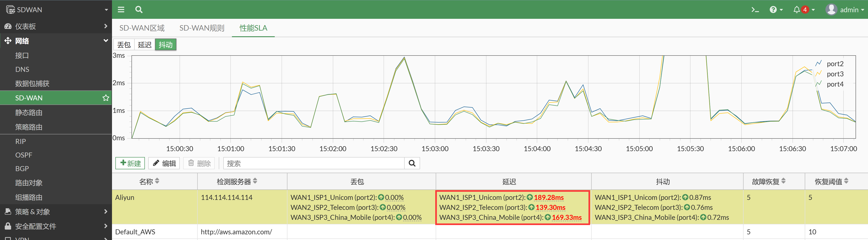Expand the 策略 & 对象 section
This screenshot has height=240, width=868.
(x=56, y=212)
